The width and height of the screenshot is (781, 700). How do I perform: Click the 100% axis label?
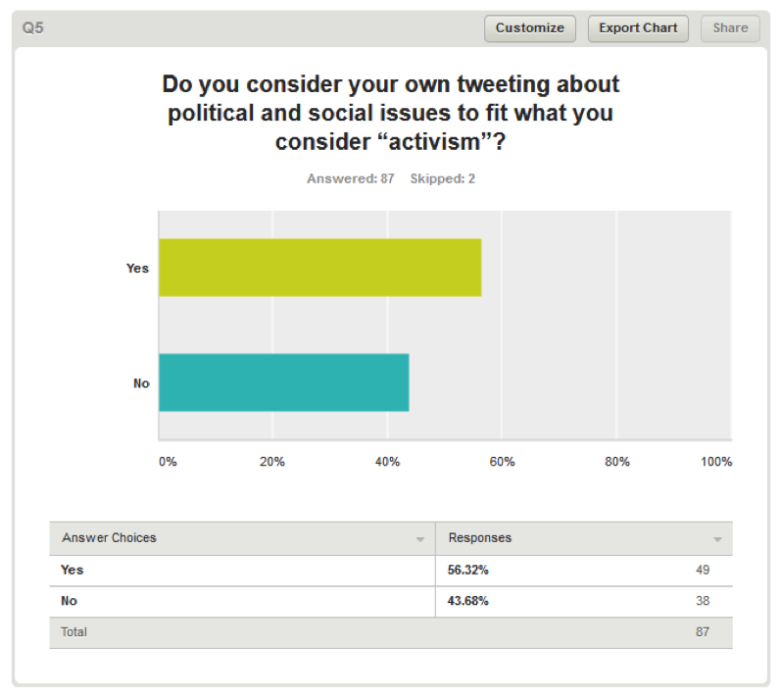coord(716,462)
